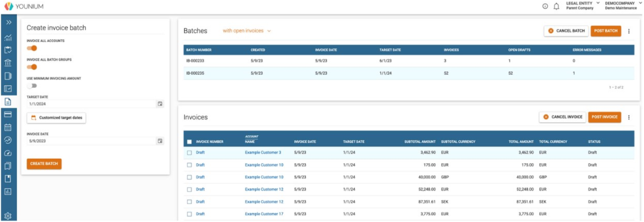Click the Cancel Invoice button

(562, 117)
